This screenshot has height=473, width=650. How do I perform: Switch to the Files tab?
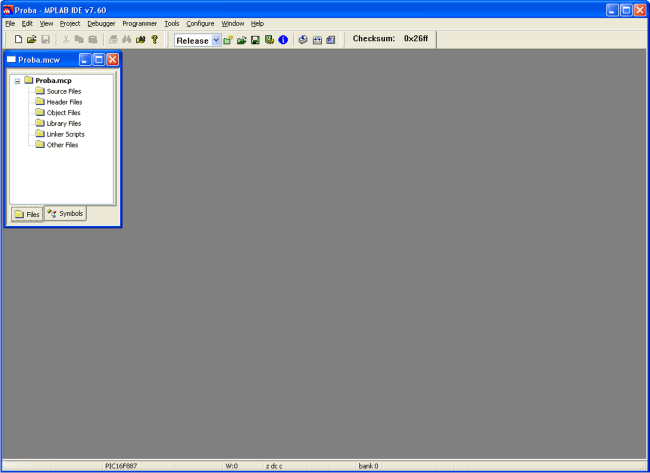(x=27, y=214)
